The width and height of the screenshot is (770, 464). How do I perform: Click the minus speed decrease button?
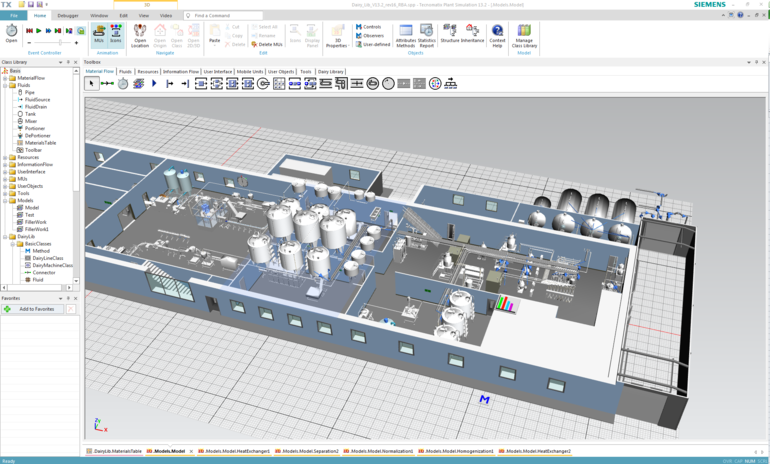tap(29, 43)
